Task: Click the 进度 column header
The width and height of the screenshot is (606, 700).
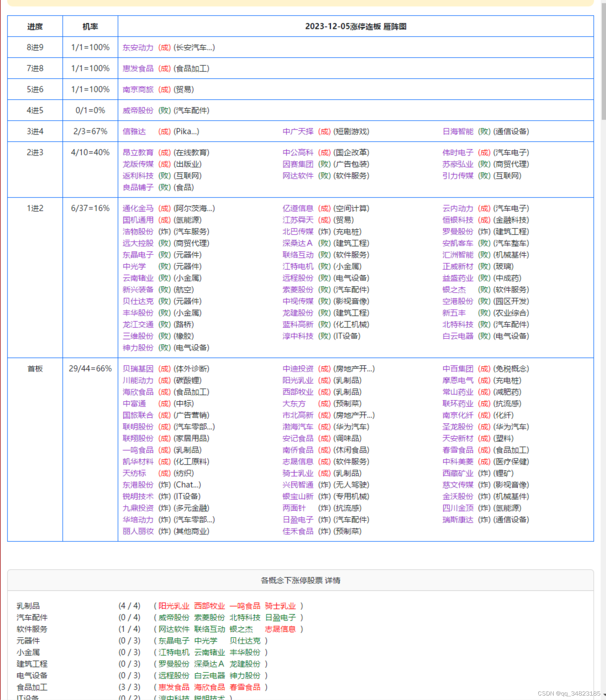Action: pos(35,27)
